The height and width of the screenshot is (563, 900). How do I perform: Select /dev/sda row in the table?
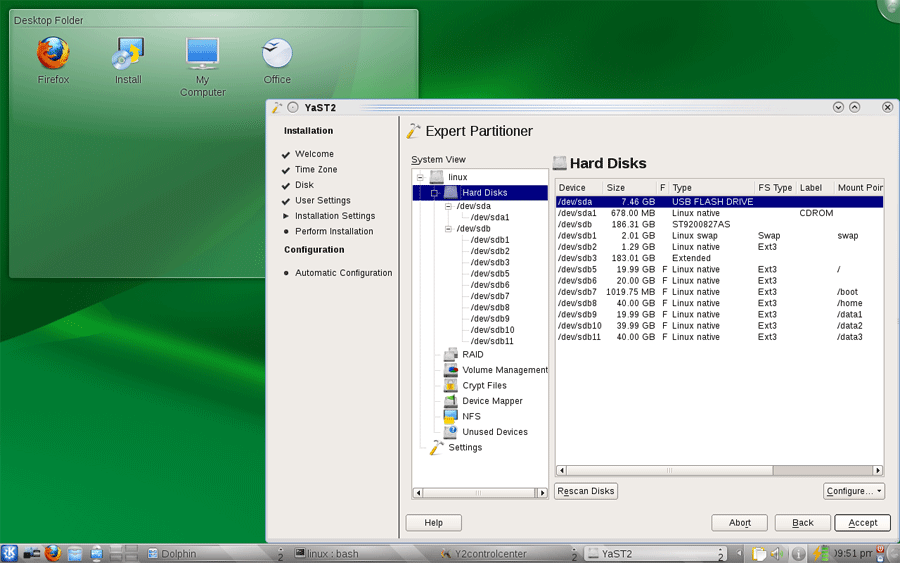click(x=719, y=202)
